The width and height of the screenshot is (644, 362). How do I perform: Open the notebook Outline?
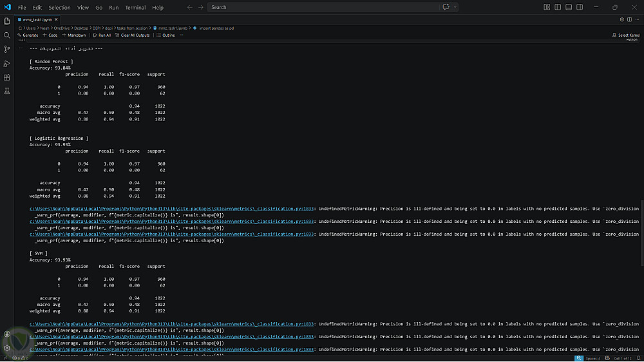166,35
